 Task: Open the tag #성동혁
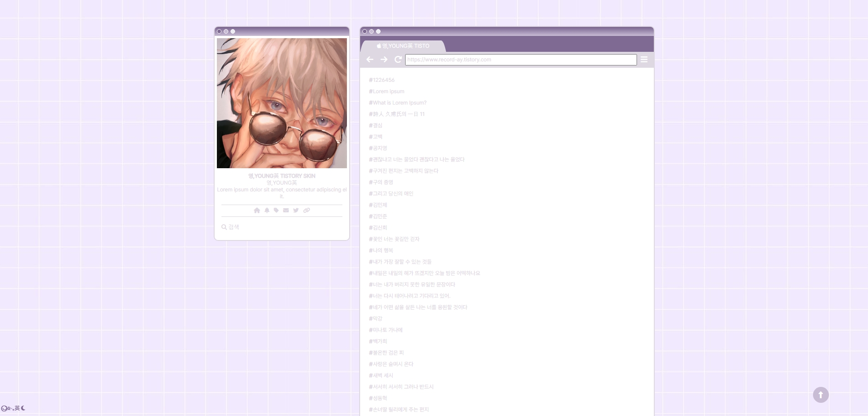pyautogui.click(x=378, y=398)
